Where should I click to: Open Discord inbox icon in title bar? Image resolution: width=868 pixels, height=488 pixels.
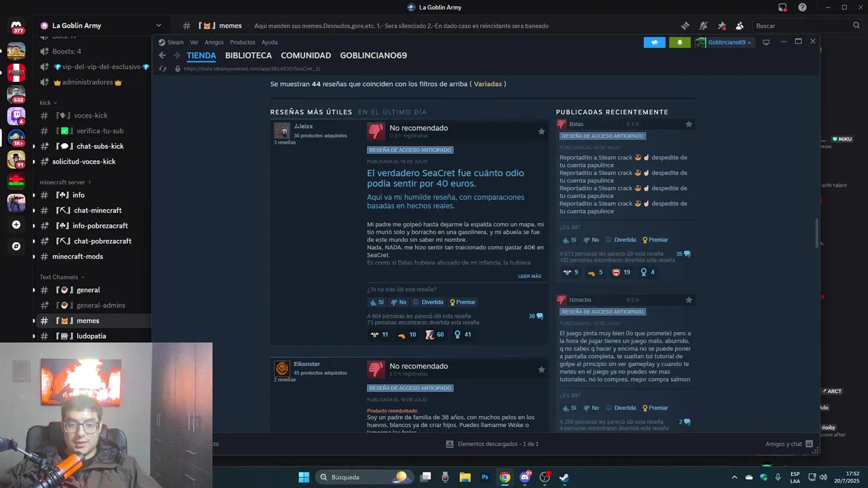click(x=783, y=7)
